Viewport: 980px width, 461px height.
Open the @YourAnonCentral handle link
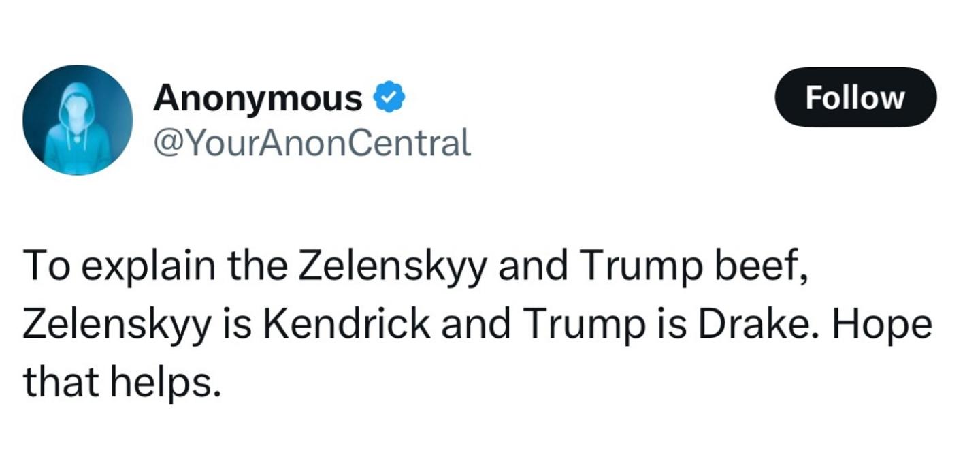[312, 142]
